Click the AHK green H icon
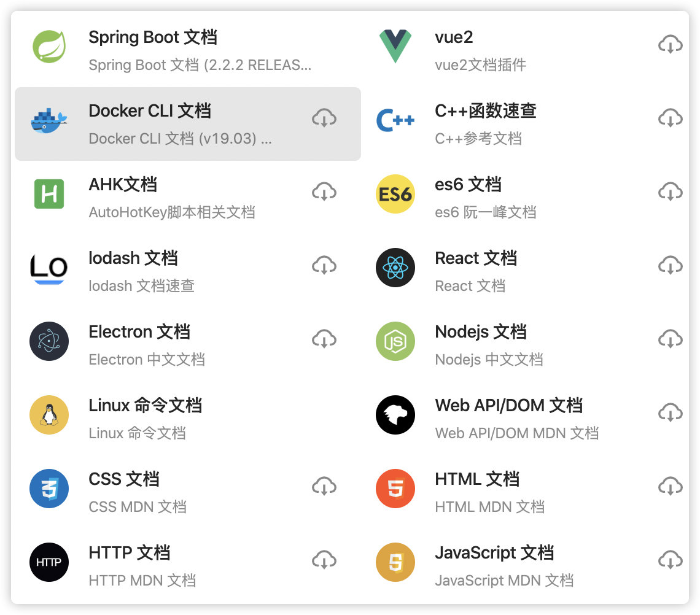Viewport: 700px width, 615px height. tap(49, 194)
